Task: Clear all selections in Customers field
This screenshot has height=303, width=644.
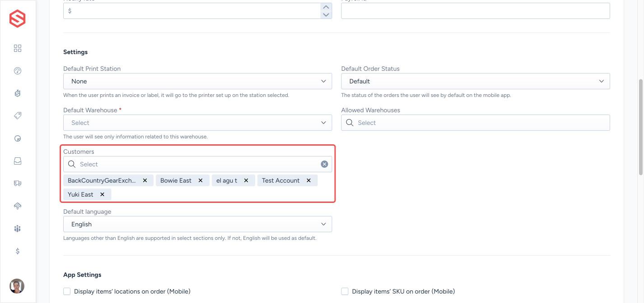Action: 324,164
